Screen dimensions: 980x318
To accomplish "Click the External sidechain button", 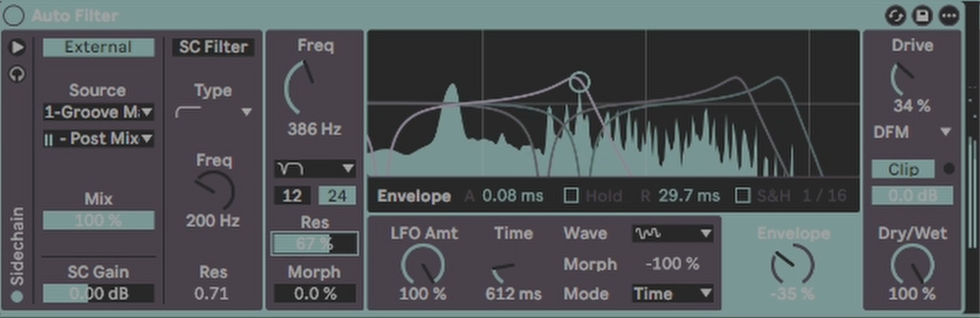I will [98, 47].
